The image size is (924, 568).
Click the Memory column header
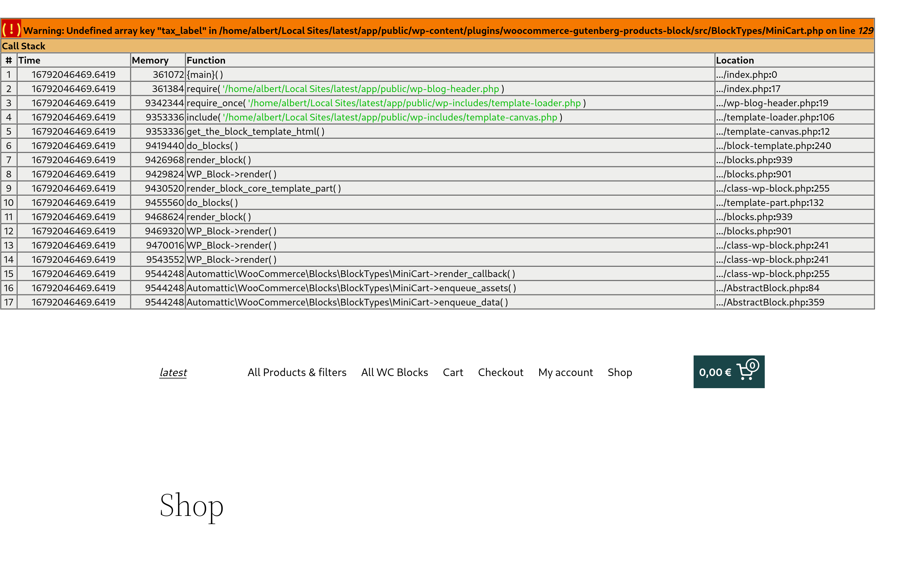pyautogui.click(x=158, y=60)
